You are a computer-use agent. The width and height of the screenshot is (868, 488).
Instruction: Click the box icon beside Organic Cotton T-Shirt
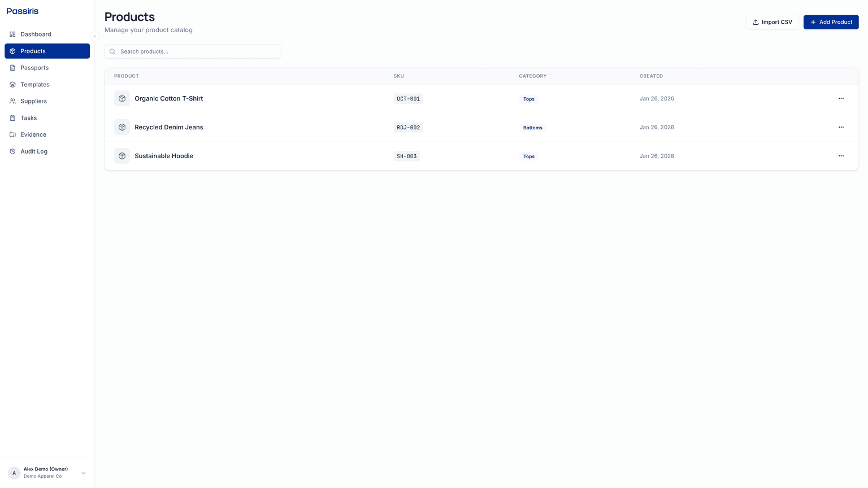click(122, 98)
